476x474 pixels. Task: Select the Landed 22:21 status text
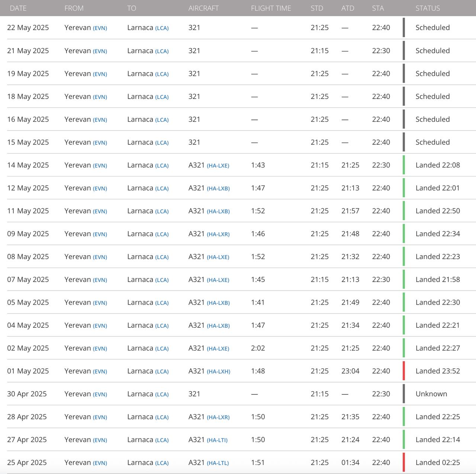tap(438, 325)
